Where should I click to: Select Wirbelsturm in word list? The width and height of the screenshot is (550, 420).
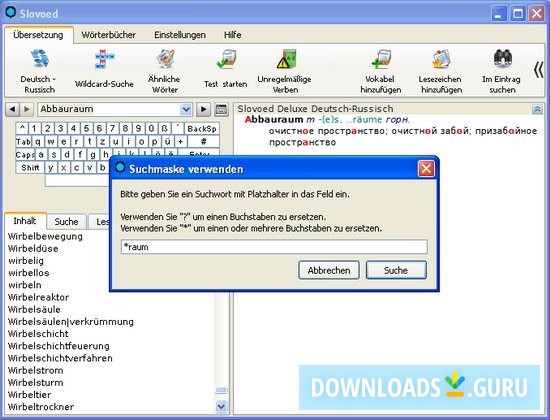click(35, 383)
